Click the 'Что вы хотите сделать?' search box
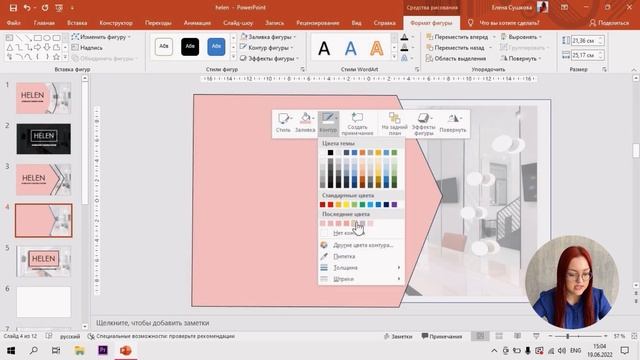Viewport: 640px width, 360px height. (x=509, y=23)
